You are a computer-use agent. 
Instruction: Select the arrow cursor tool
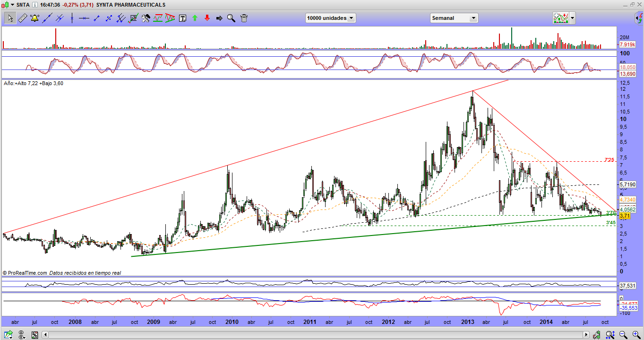[x=10, y=18]
